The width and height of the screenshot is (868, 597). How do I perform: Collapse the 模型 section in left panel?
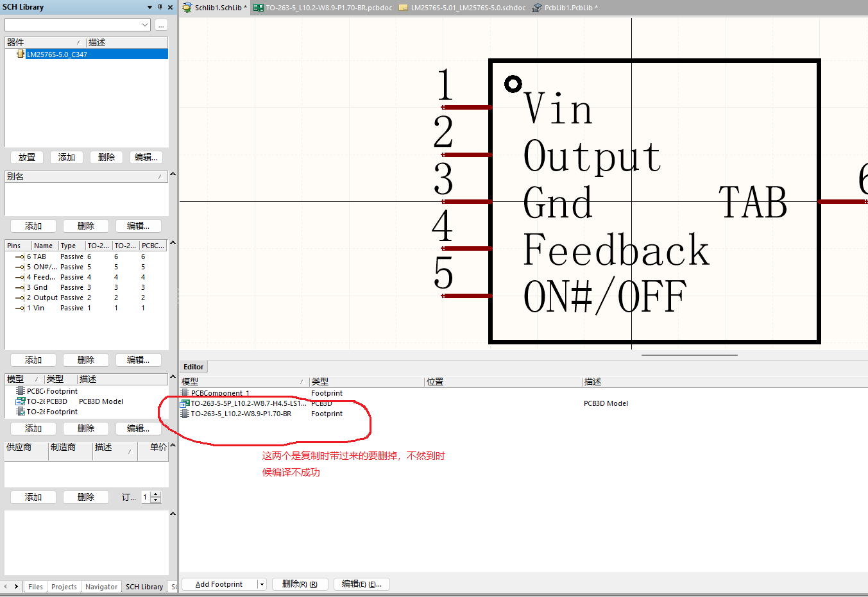(173, 377)
